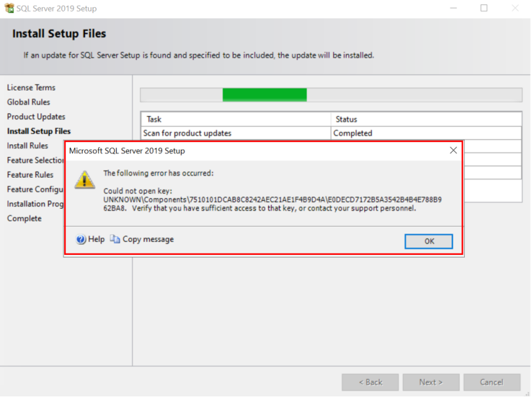The height and width of the screenshot is (397, 532).
Task: Click the 'Could not open key:' text
Action: tap(138, 191)
